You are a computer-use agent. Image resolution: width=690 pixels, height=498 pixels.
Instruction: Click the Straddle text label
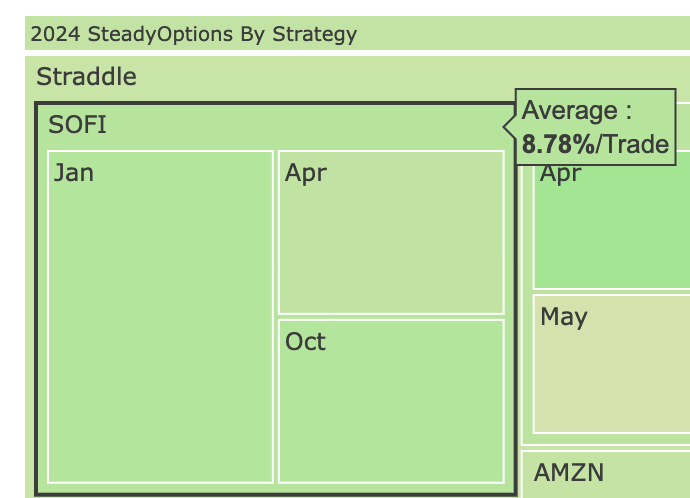[86, 77]
